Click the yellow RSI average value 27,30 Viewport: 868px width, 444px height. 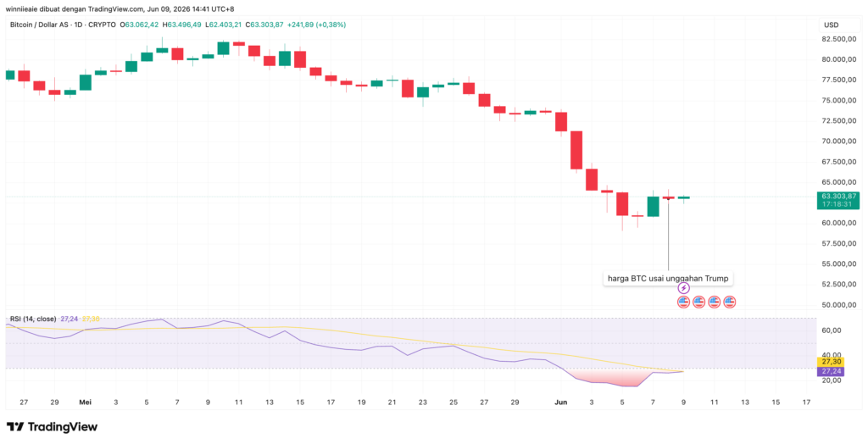[830, 362]
